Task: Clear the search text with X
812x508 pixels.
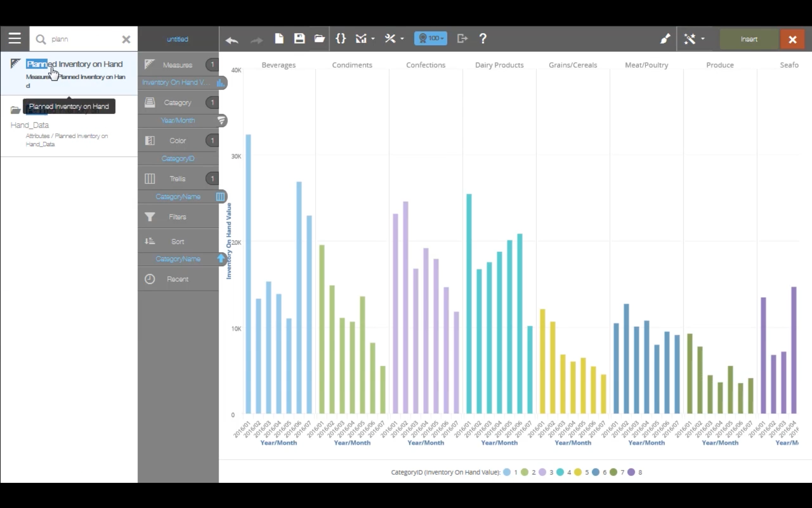Action: [x=126, y=39]
